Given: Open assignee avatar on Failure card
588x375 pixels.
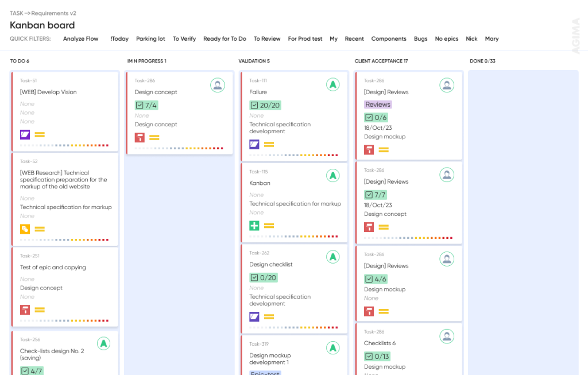Looking at the screenshot, I should click(x=332, y=84).
